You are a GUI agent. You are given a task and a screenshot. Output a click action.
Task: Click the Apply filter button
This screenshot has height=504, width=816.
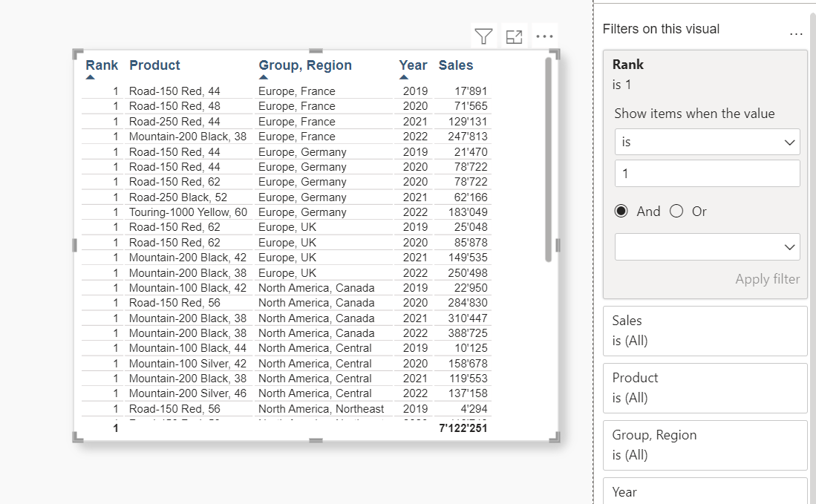click(x=767, y=279)
